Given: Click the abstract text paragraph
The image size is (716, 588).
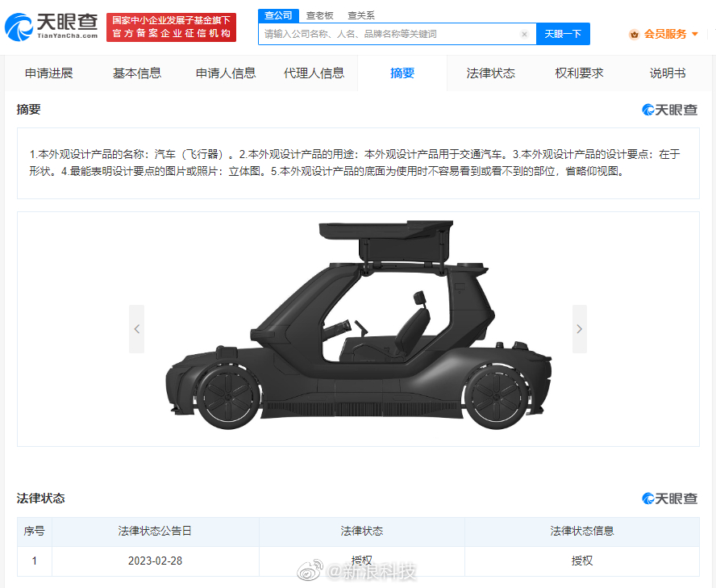Looking at the screenshot, I should click(356, 163).
